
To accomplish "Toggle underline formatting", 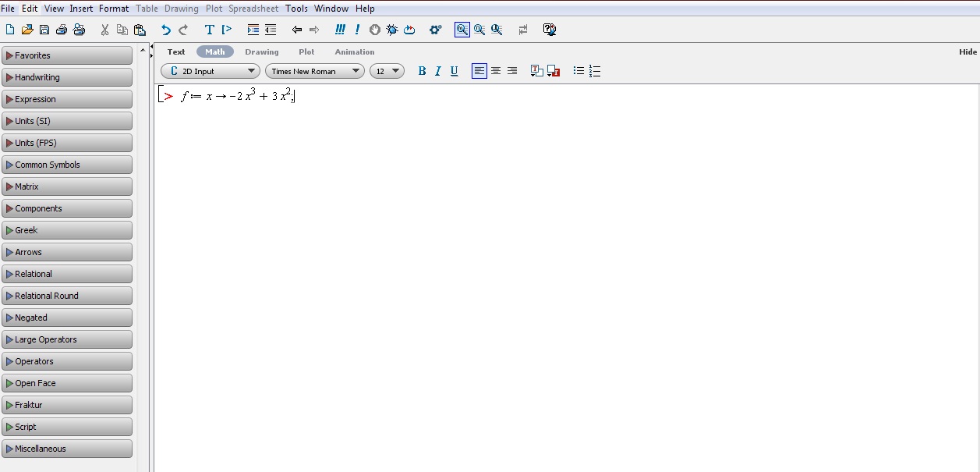I will tap(454, 71).
